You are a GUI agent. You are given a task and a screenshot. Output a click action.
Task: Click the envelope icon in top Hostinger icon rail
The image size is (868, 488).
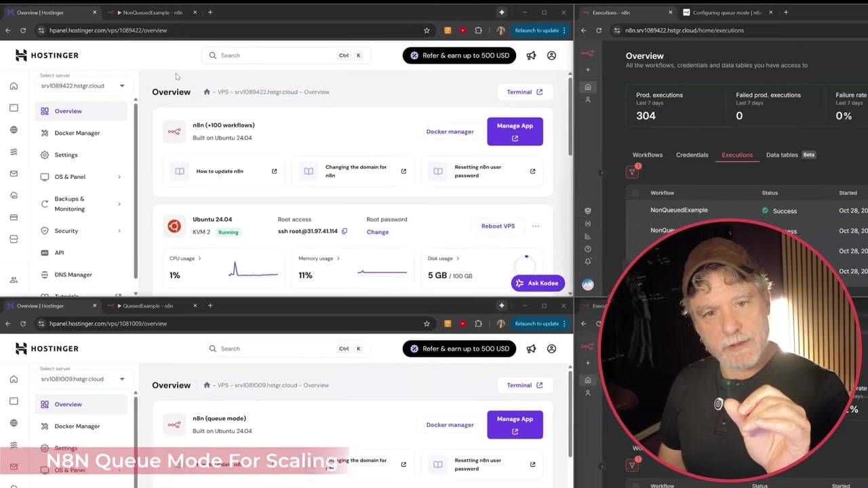coord(14,174)
